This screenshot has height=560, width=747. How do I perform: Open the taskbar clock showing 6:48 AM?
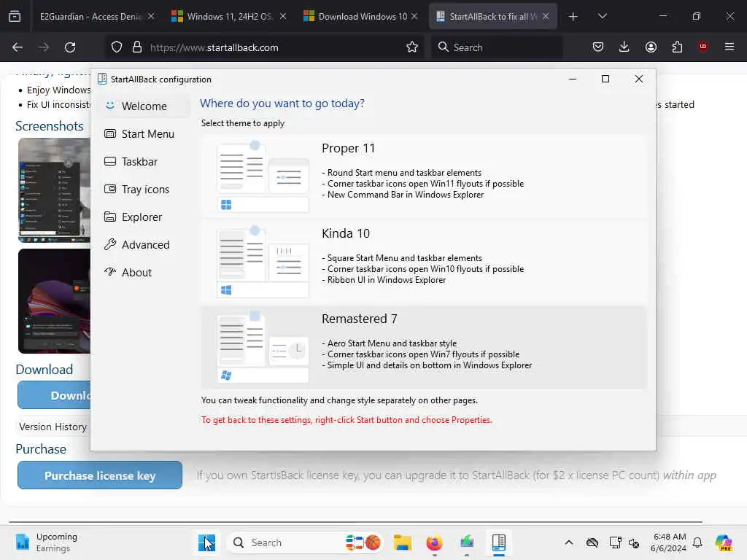click(x=668, y=542)
